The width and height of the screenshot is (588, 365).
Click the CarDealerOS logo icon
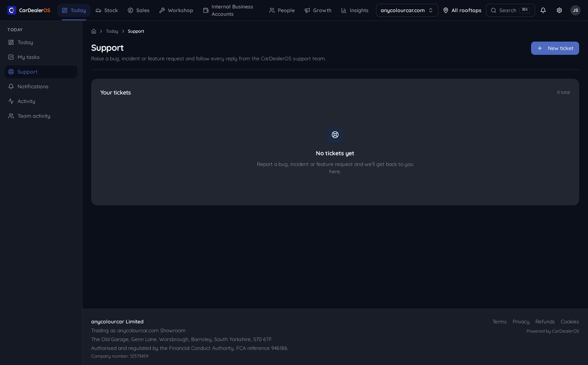click(x=12, y=10)
